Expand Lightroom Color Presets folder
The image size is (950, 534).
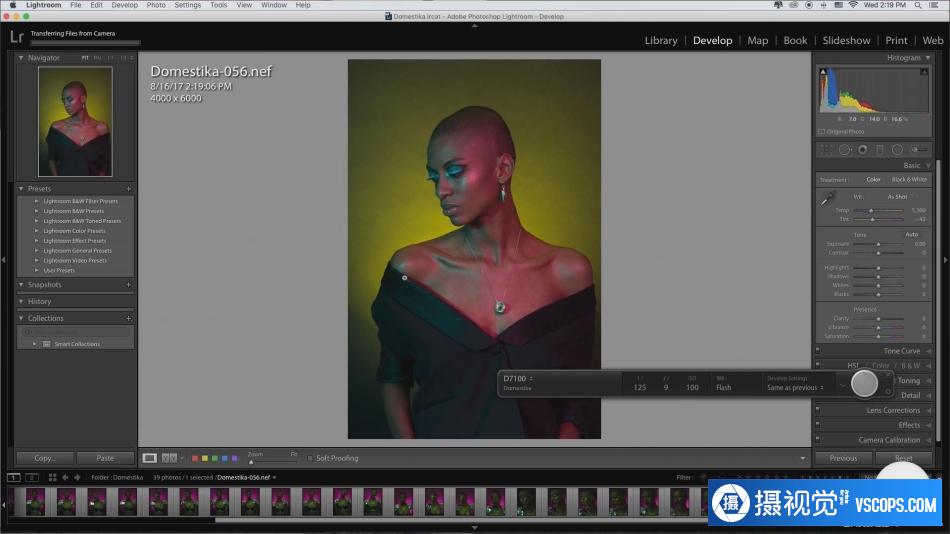36,231
